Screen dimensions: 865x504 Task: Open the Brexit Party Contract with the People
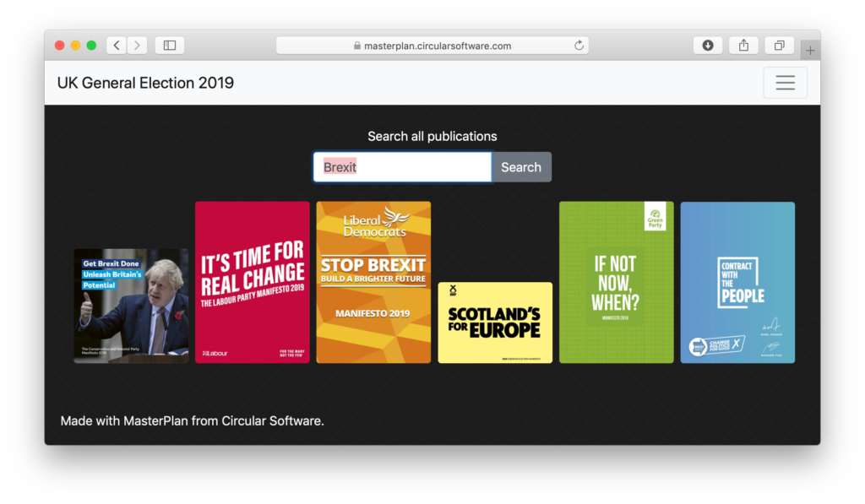tap(737, 282)
